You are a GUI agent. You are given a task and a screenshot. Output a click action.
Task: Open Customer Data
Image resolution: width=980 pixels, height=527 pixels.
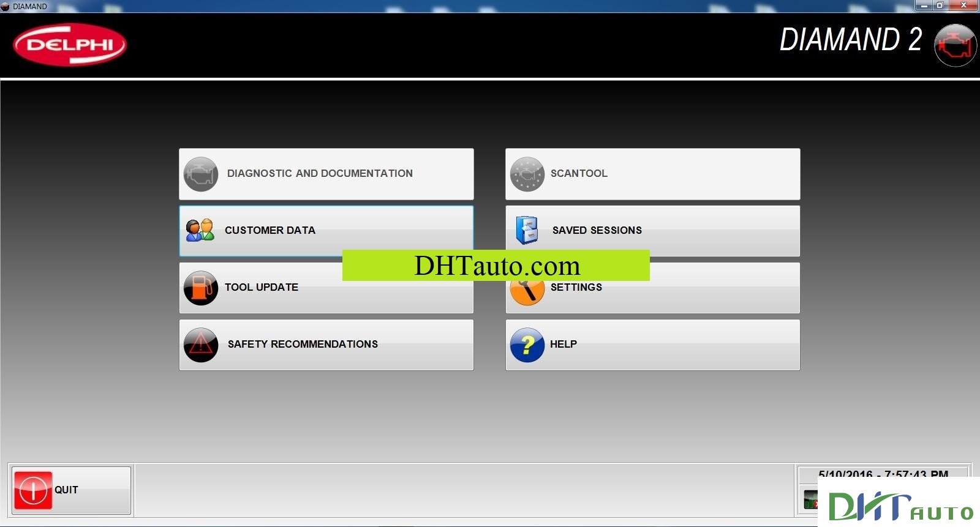[x=326, y=231]
